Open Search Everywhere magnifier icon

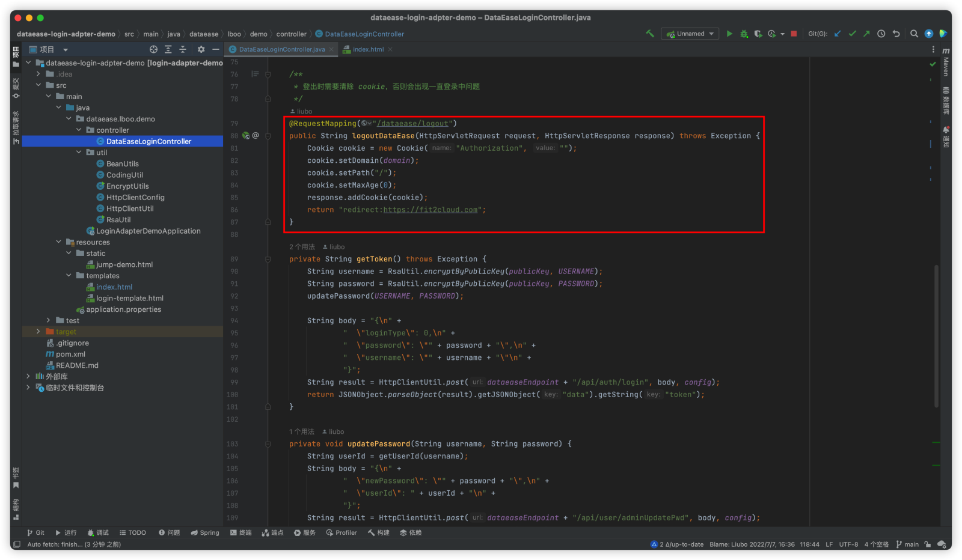(x=914, y=34)
